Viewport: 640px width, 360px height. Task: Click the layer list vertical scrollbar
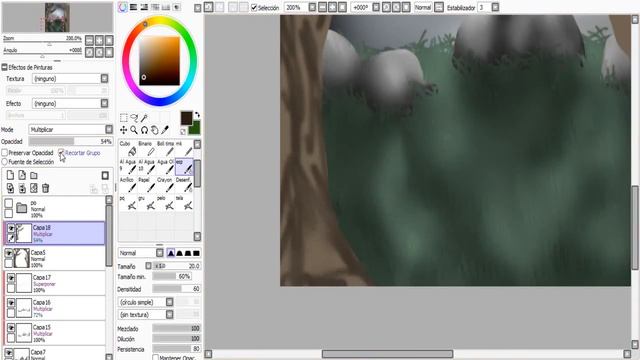coord(109,236)
